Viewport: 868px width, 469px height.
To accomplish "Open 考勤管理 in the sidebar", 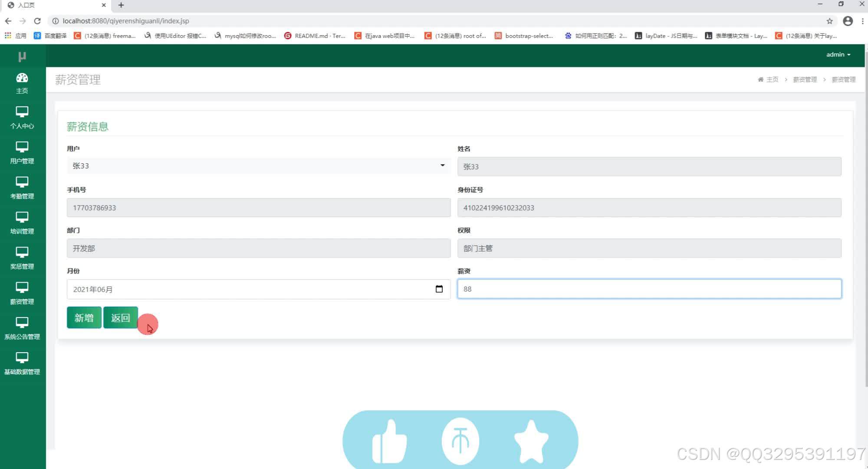I will tap(22, 188).
